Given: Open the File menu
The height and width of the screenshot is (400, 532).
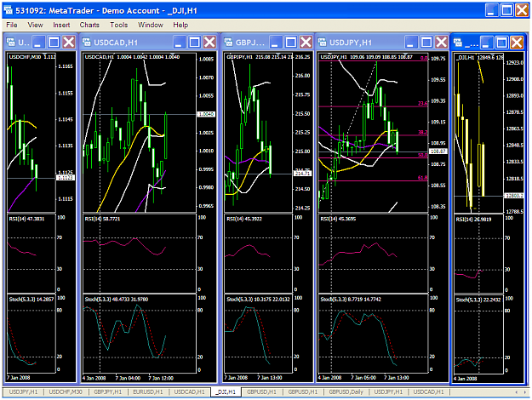Looking at the screenshot, I should [x=12, y=25].
